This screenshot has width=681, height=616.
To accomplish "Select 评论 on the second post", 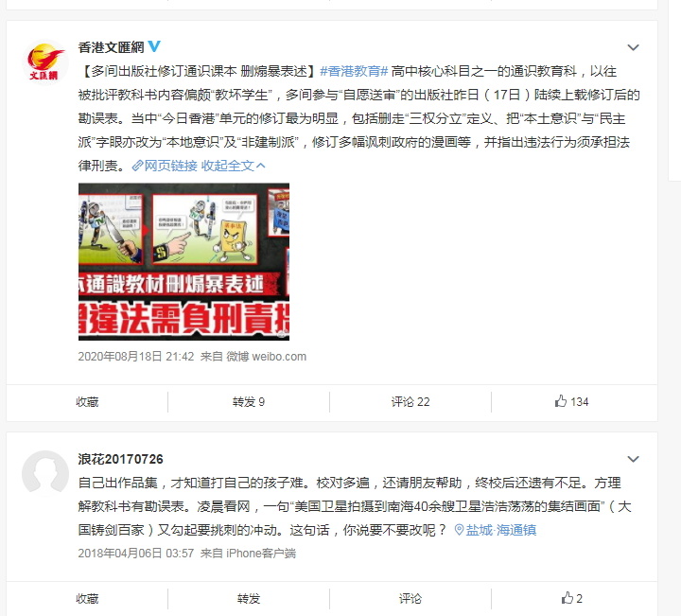I will pyautogui.click(x=410, y=599).
